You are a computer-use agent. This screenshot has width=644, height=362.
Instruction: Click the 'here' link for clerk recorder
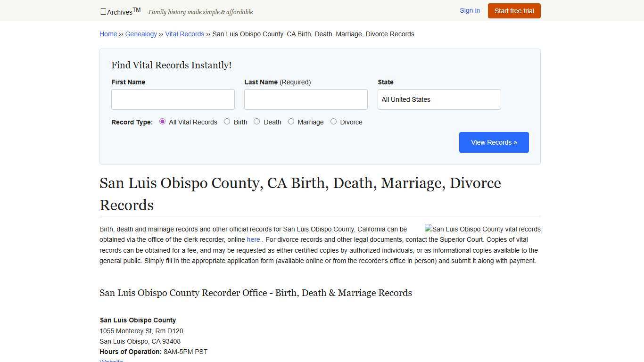[x=253, y=239]
